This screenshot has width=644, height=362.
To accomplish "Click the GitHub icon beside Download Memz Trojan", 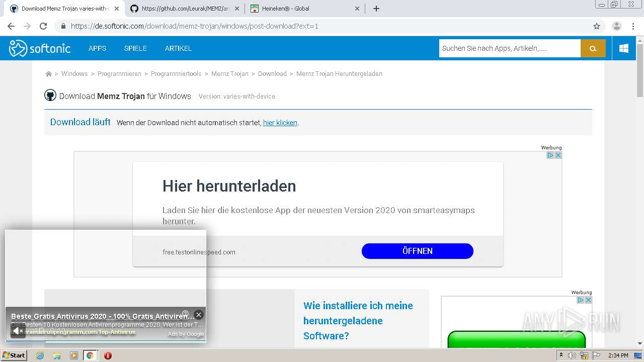I will click(50, 96).
